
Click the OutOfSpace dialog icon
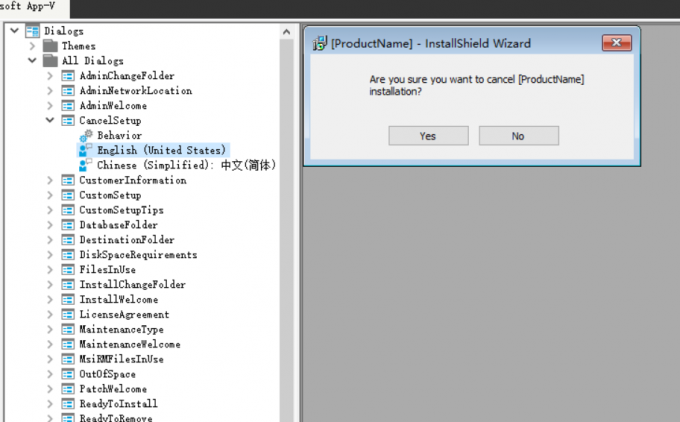pyautogui.click(x=68, y=374)
